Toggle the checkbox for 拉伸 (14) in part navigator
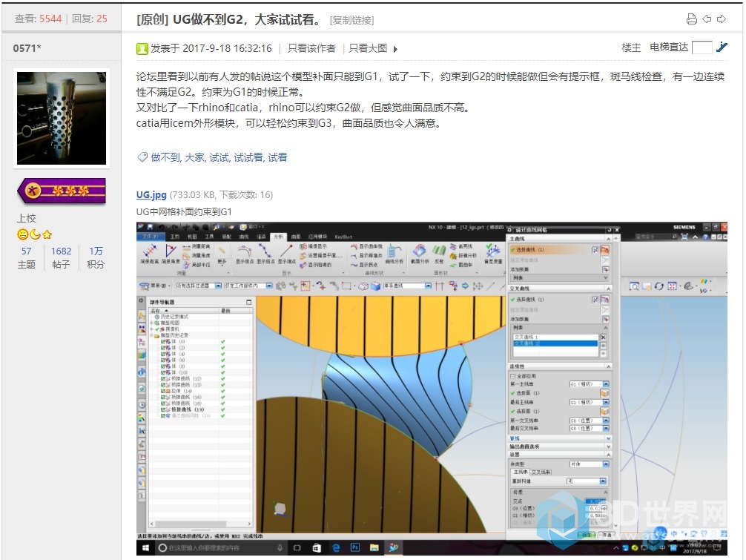Viewport: 746px width, 560px height. coord(164,390)
